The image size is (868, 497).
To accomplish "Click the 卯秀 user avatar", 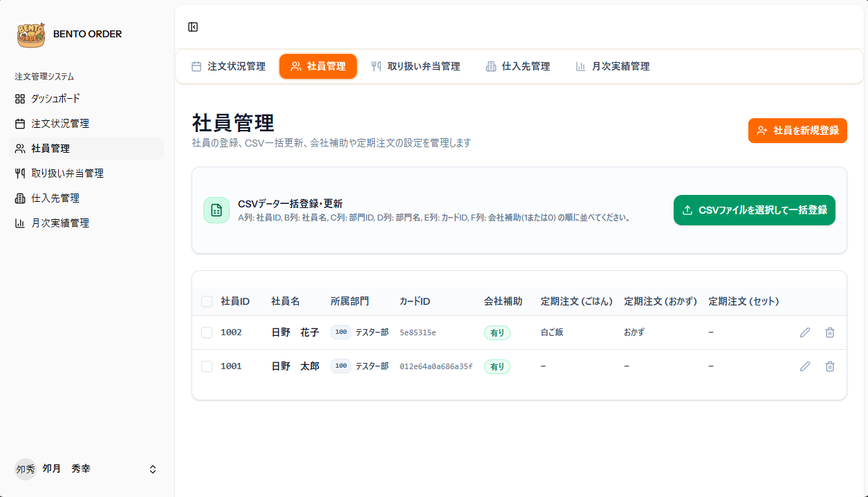I will coord(26,469).
